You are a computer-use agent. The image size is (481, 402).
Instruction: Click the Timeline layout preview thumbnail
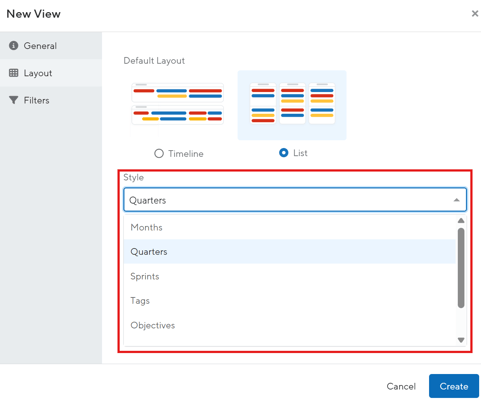tap(177, 104)
